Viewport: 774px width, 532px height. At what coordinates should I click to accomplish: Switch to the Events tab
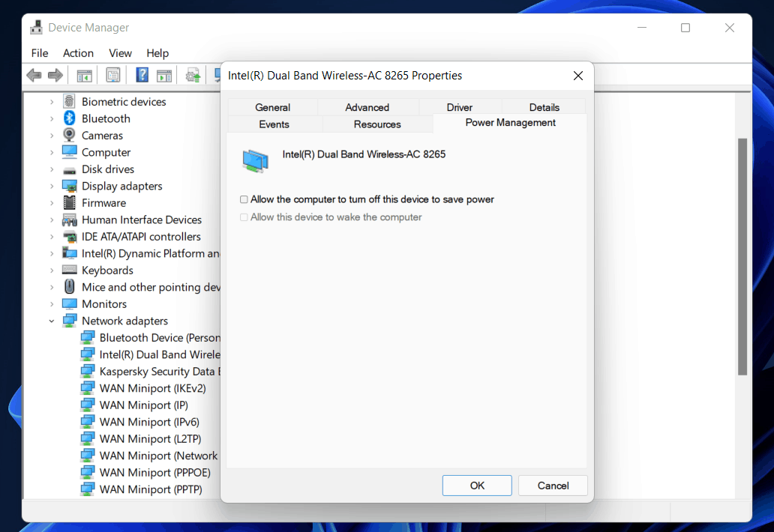pos(274,124)
